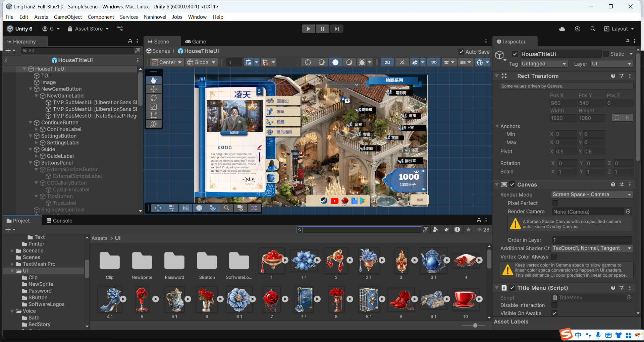Toggle 2D view mode in Scene
644x342 pixels.
(387, 62)
